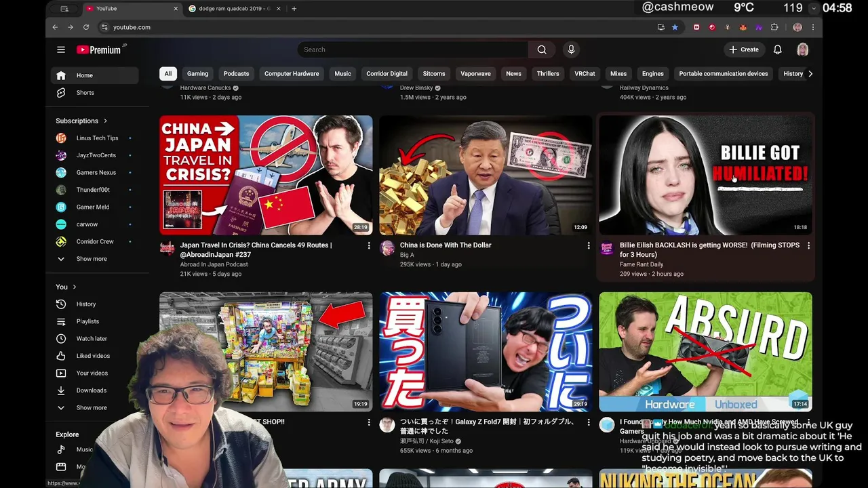Viewport: 868px width, 488px height.
Task: Click Abroad In Japan Podcast channel name
Action: (x=214, y=264)
